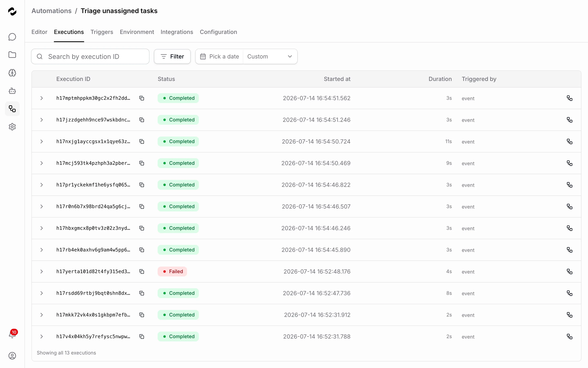Click timestamp 2026-07-14 16:54:46.246

coord(316,228)
